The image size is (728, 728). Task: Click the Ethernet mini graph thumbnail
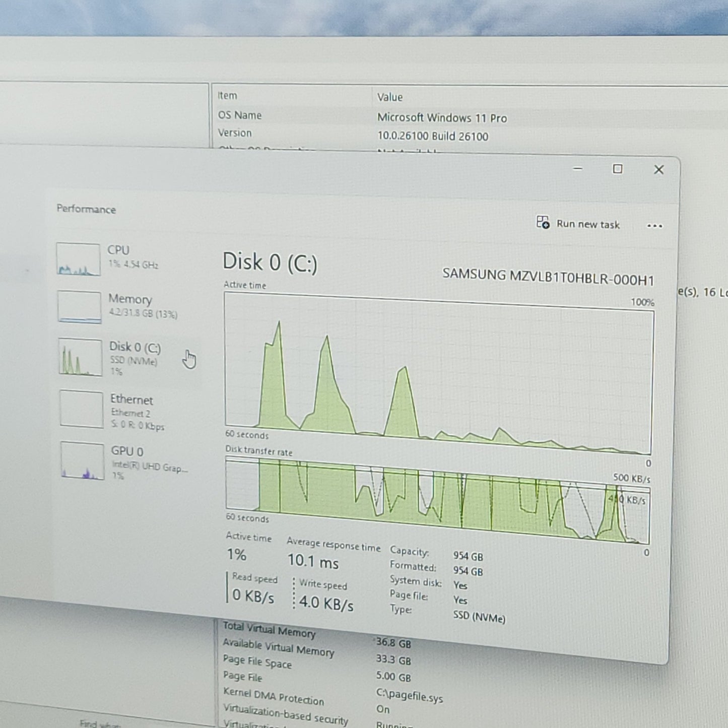tap(81, 409)
